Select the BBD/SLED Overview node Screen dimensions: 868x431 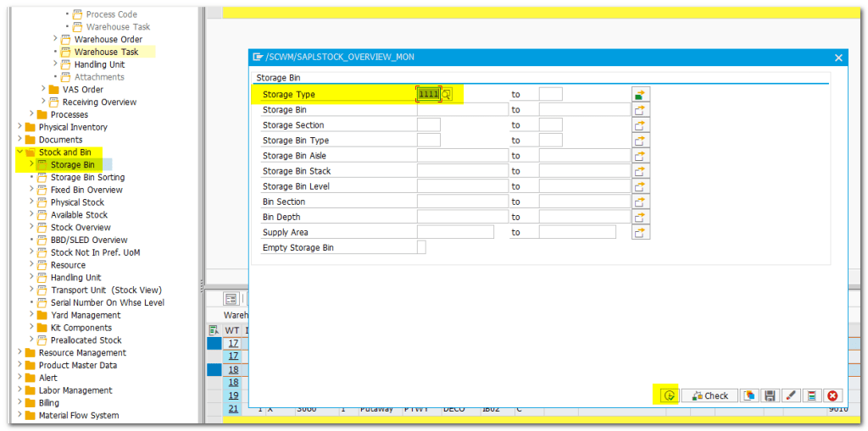point(88,240)
